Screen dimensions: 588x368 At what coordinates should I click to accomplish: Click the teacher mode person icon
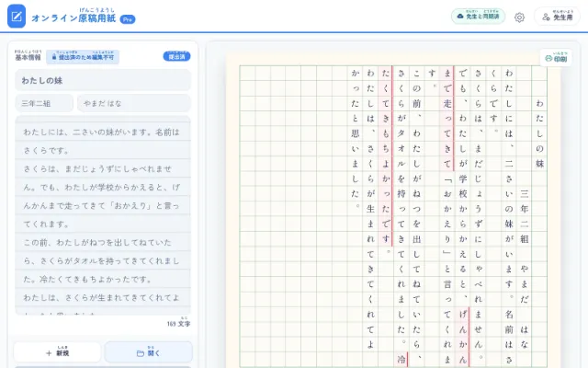click(546, 17)
